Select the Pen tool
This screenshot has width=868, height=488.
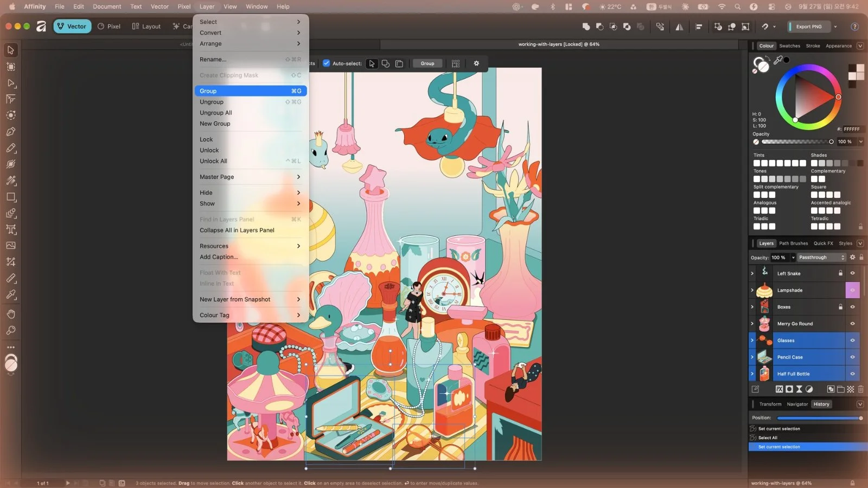click(x=11, y=132)
